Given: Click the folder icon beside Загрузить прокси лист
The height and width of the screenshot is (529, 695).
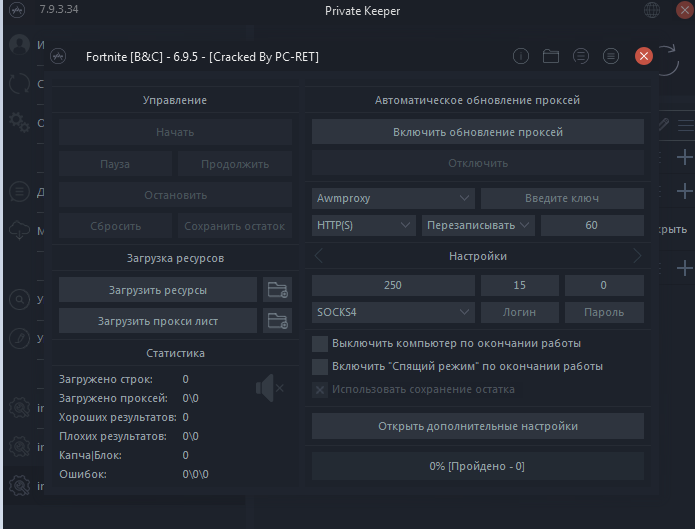Looking at the screenshot, I should point(277,321).
